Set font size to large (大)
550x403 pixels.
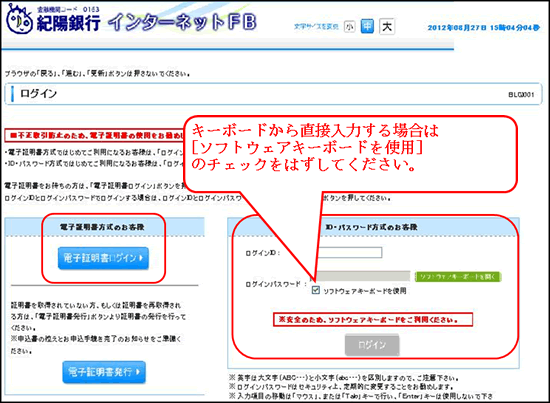point(387,26)
